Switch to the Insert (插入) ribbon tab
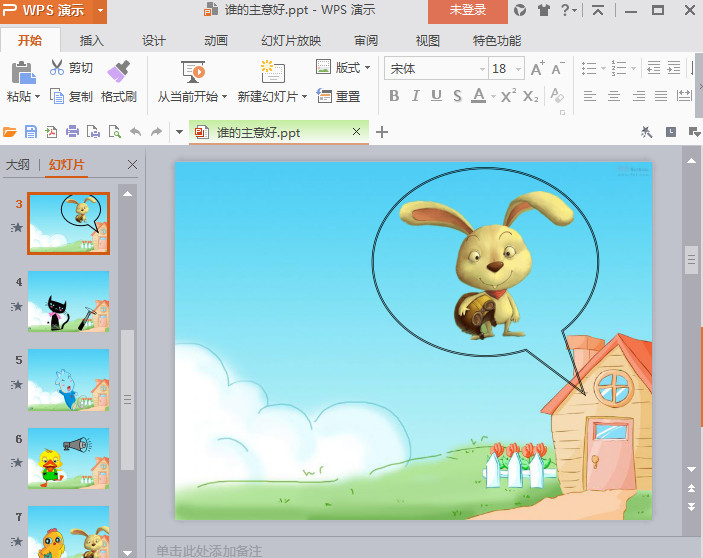This screenshot has width=703, height=558. (x=92, y=41)
